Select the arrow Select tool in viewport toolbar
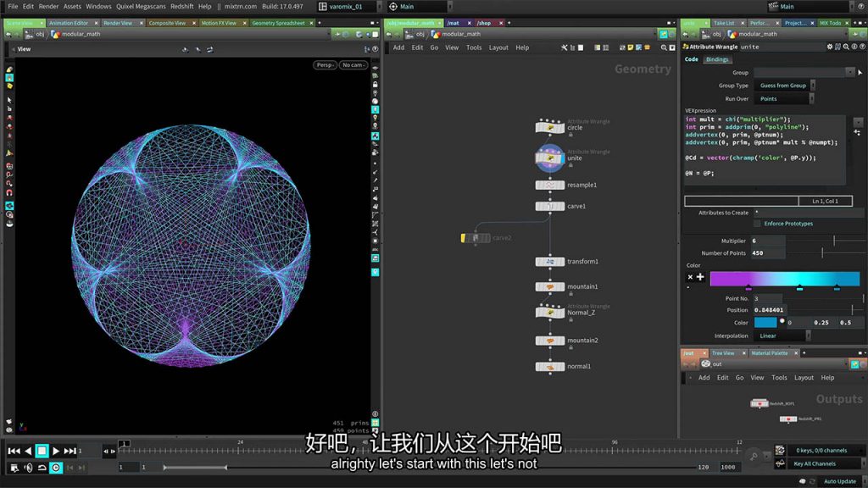The image size is (868, 488). coord(9,101)
